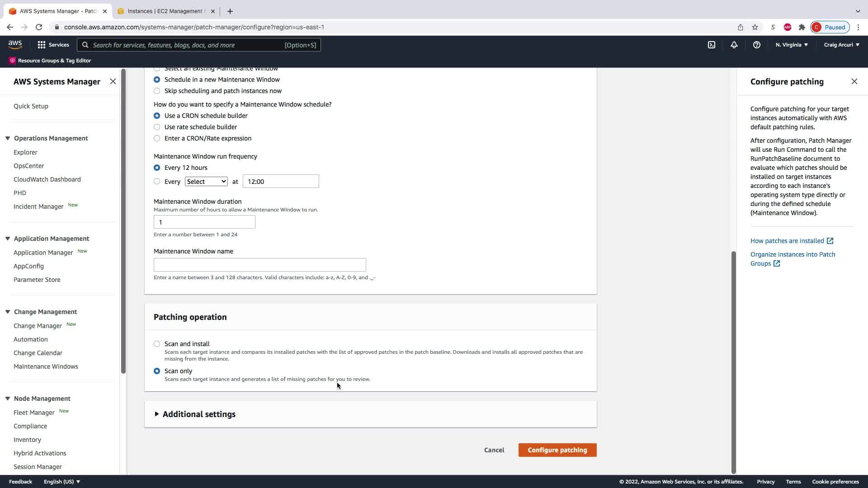Select the Scan and install option

[157, 344]
